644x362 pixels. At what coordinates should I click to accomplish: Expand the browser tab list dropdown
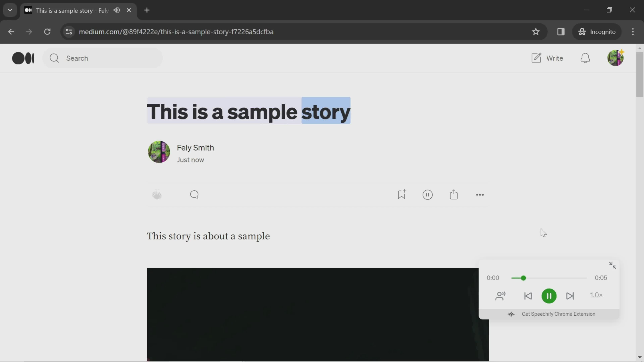[10, 10]
